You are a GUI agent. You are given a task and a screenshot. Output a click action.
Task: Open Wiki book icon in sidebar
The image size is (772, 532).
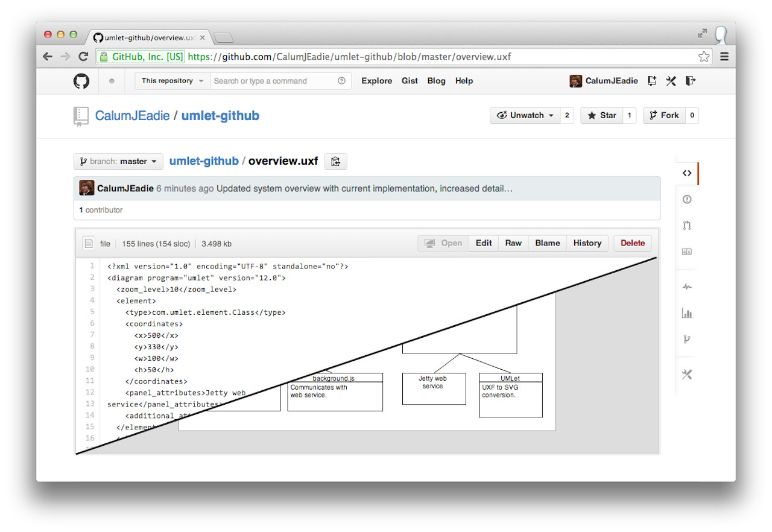coord(687,252)
